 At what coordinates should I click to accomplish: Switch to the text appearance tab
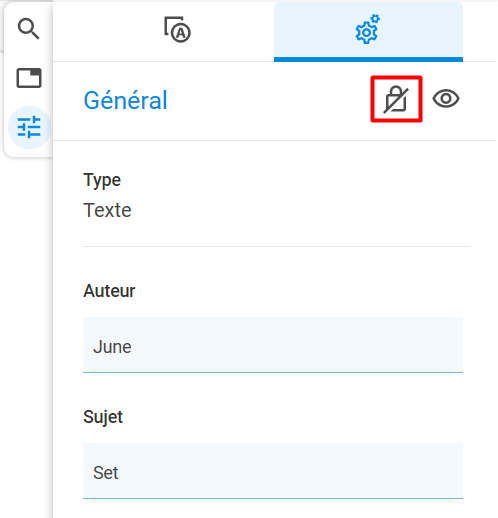point(177,30)
